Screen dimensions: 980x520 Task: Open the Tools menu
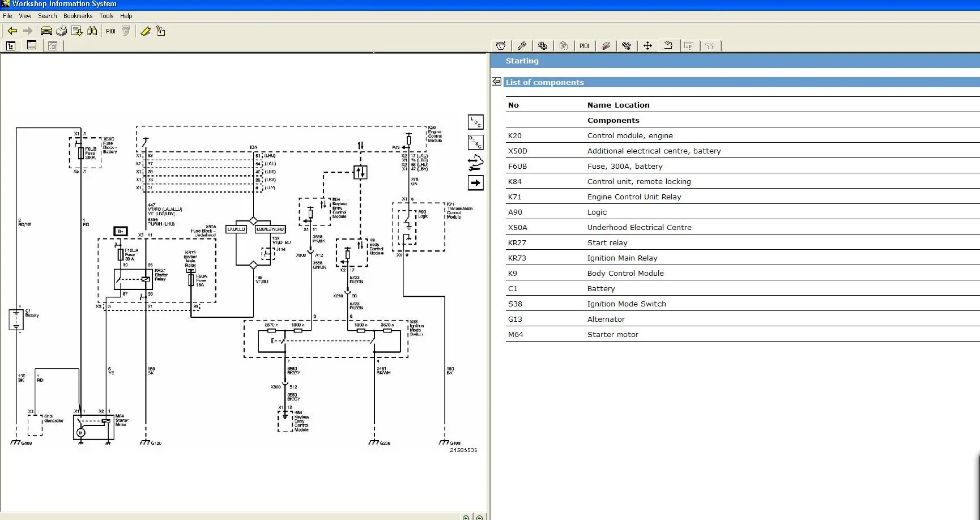tap(106, 16)
